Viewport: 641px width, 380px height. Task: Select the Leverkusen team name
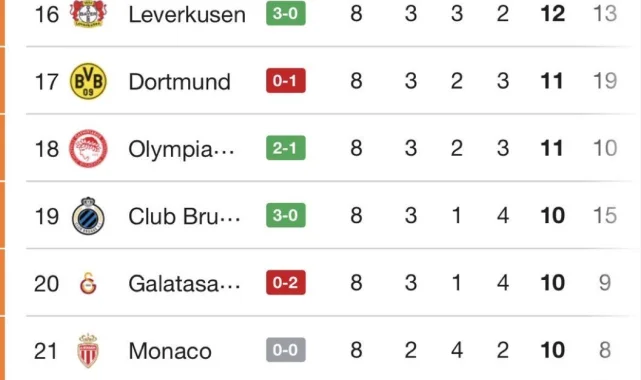187,15
